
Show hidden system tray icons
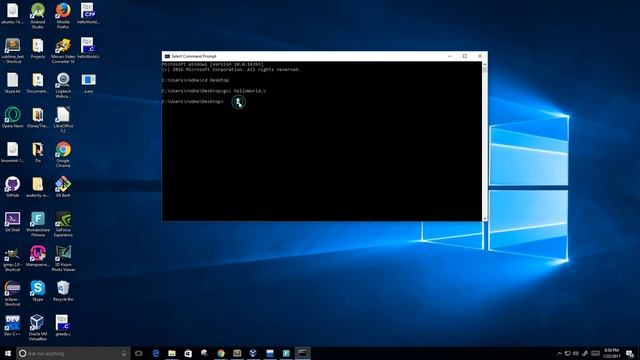click(559, 353)
